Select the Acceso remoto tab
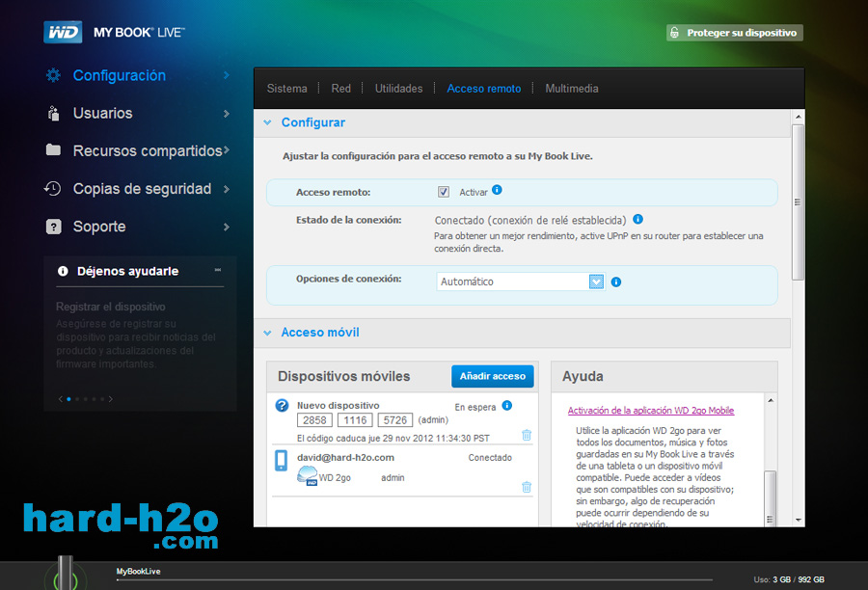This screenshot has height=590, width=868. click(x=484, y=89)
